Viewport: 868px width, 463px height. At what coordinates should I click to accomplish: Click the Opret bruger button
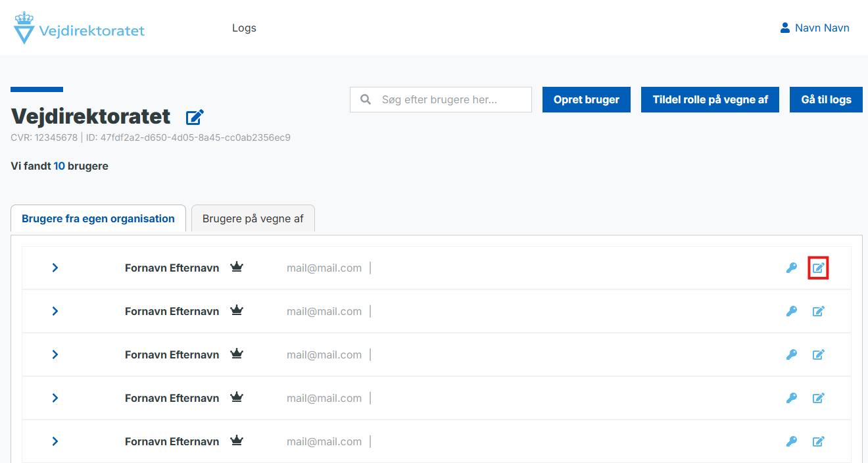pos(587,99)
